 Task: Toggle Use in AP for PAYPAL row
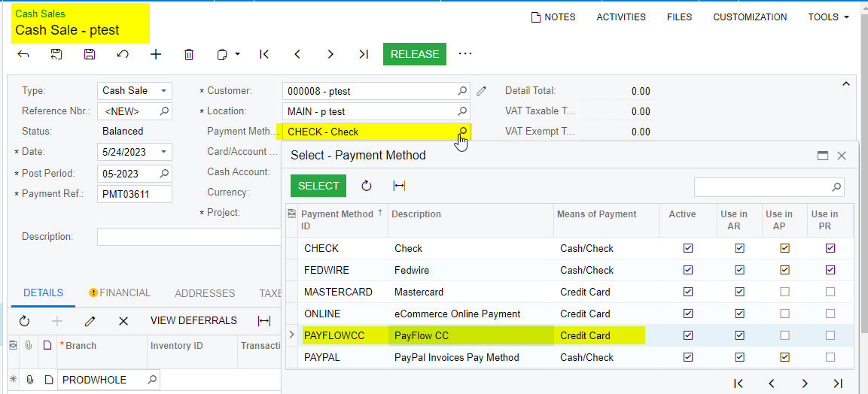tap(784, 357)
